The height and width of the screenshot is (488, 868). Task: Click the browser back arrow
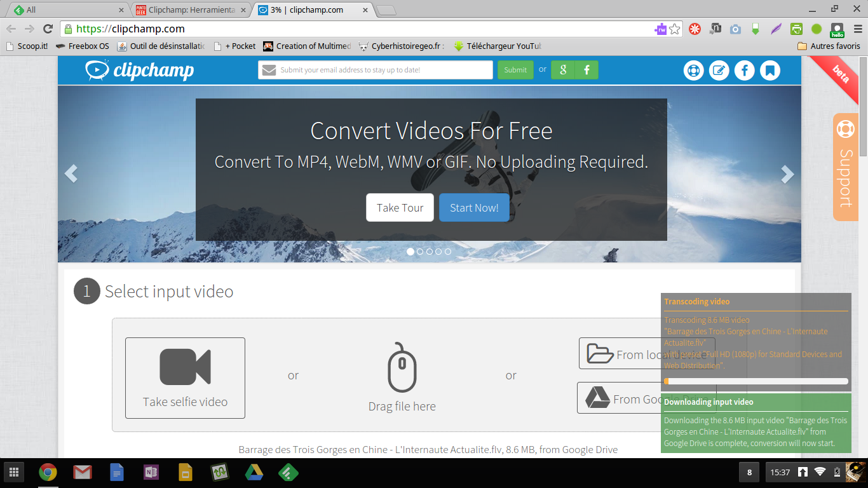click(11, 29)
